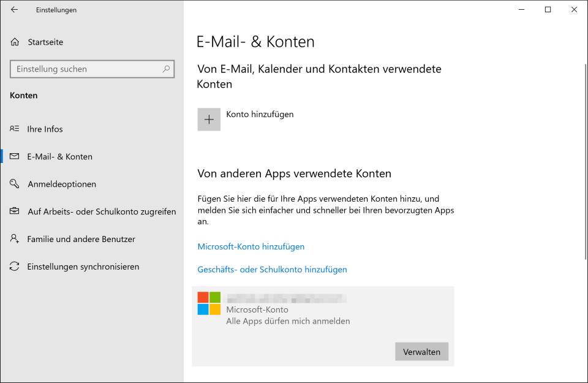
Task: Click the 'Verwalten' button
Action: (x=421, y=351)
